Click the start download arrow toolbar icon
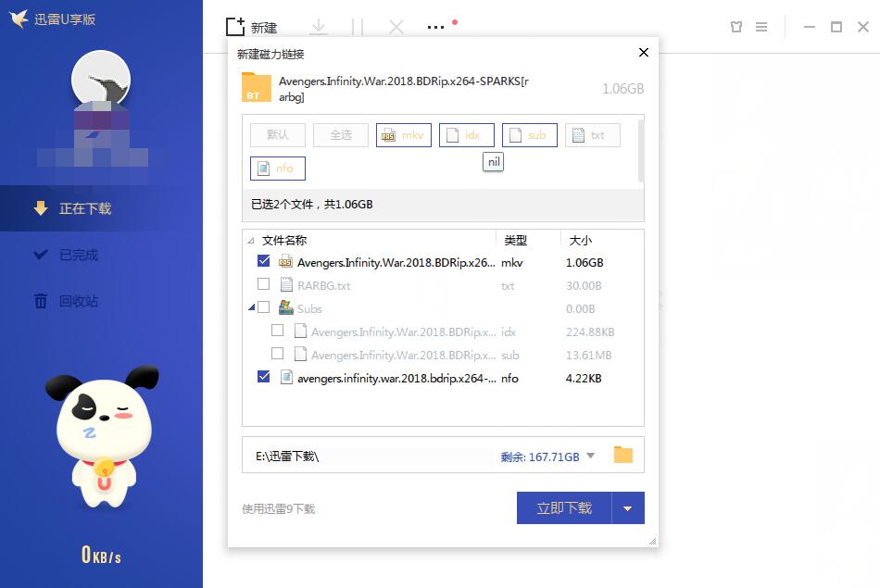This screenshot has width=880, height=588. pos(319,26)
